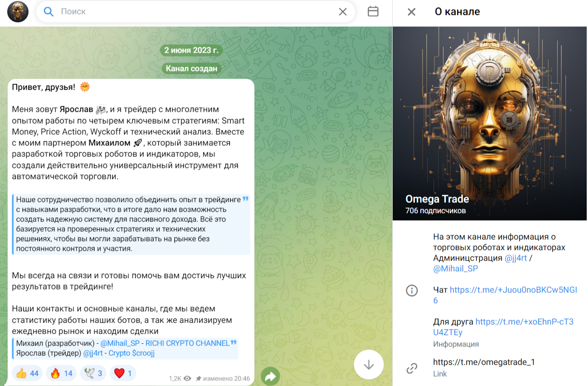
Task: Click the Omega Trade channel title
Action: pyautogui.click(x=437, y=199)
